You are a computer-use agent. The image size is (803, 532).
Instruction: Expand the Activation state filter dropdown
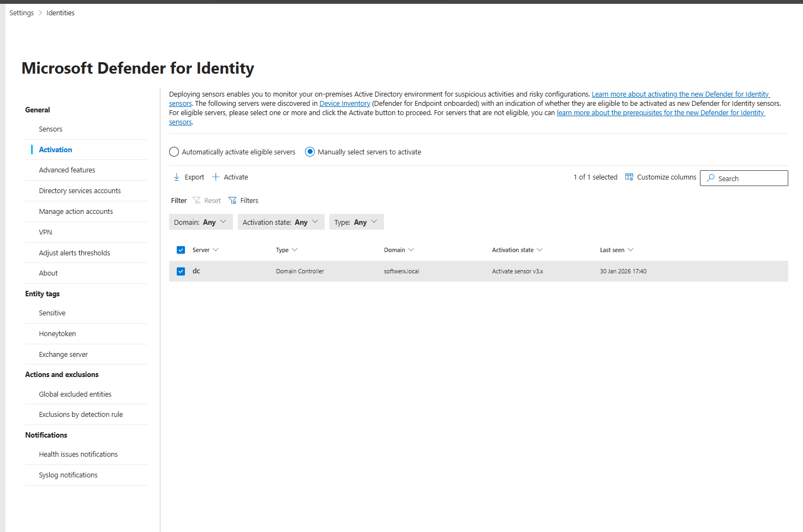point(281,222)
